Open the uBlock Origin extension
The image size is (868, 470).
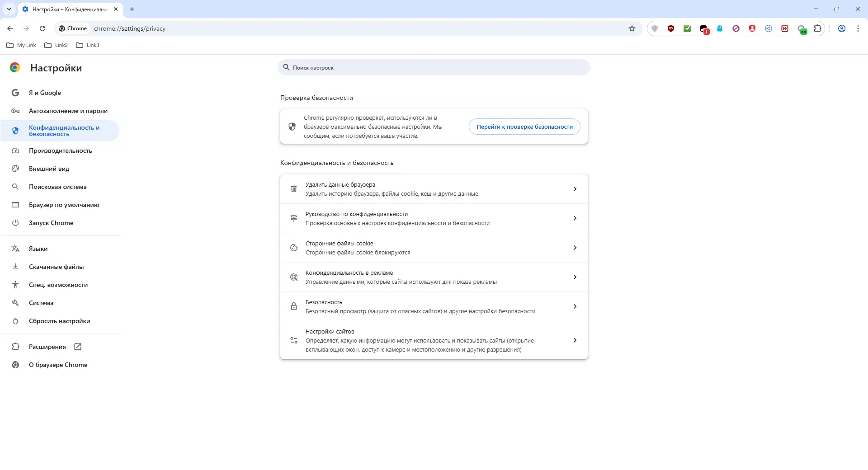[x=671, y=28]
